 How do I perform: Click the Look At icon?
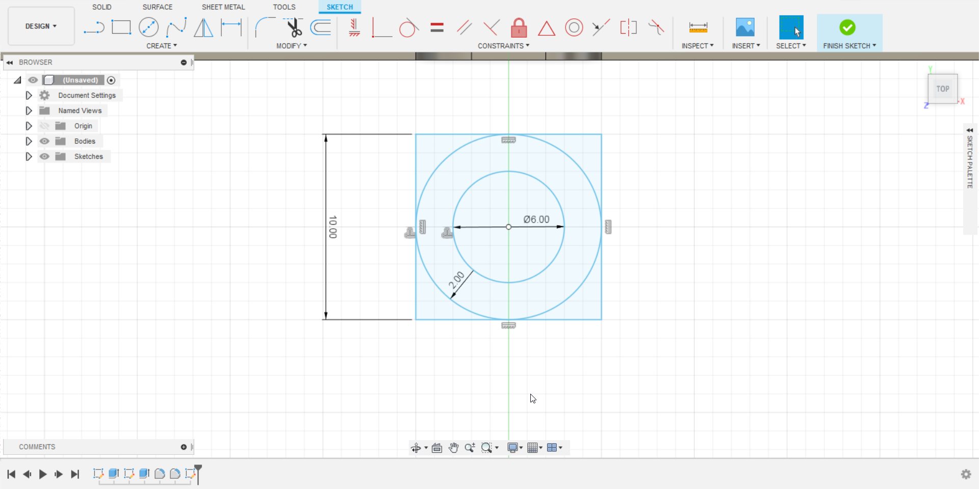coord(437,448)
